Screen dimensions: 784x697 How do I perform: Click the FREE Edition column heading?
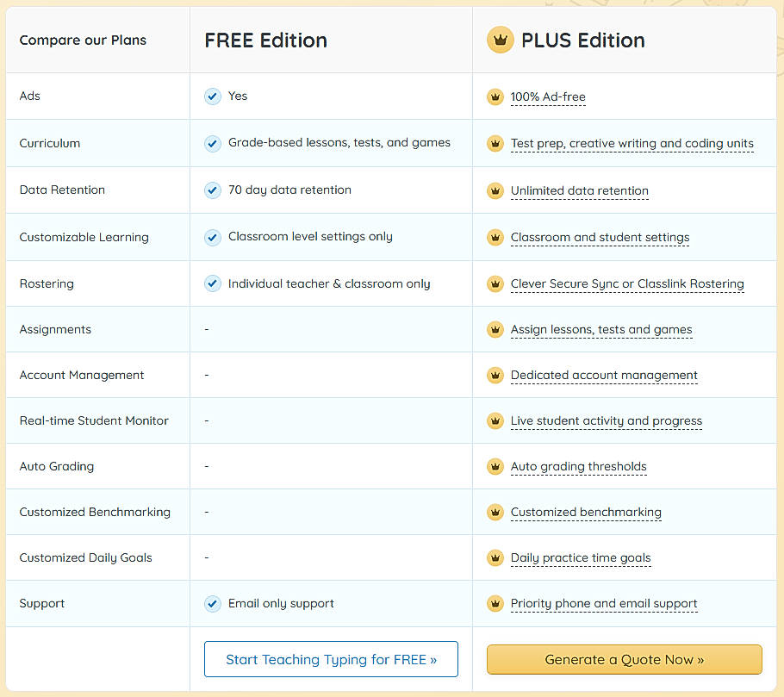266,40
